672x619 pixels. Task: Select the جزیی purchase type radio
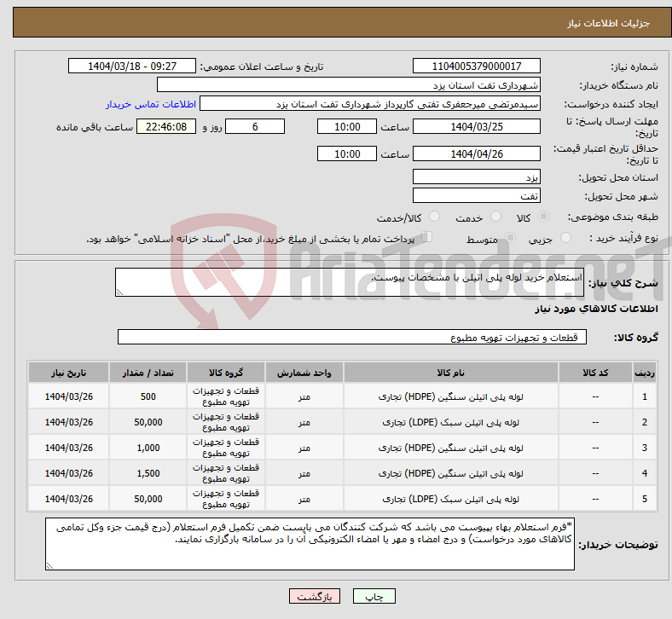pos(565,238)
